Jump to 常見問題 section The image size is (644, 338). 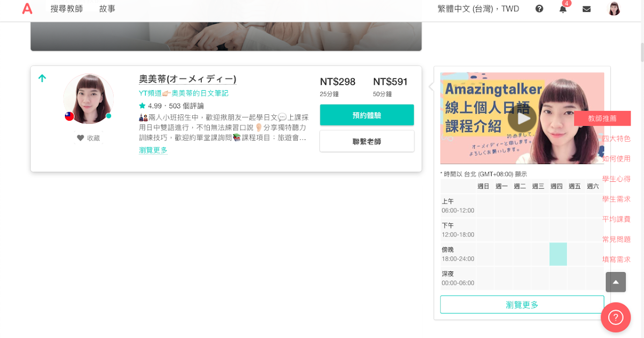pos(616,239)
